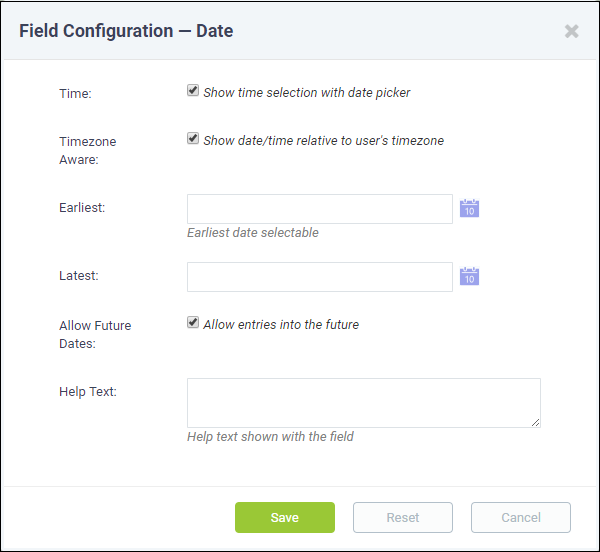
Task: Click the 'Latest:' field label
Action: click(x=79, y=276)
